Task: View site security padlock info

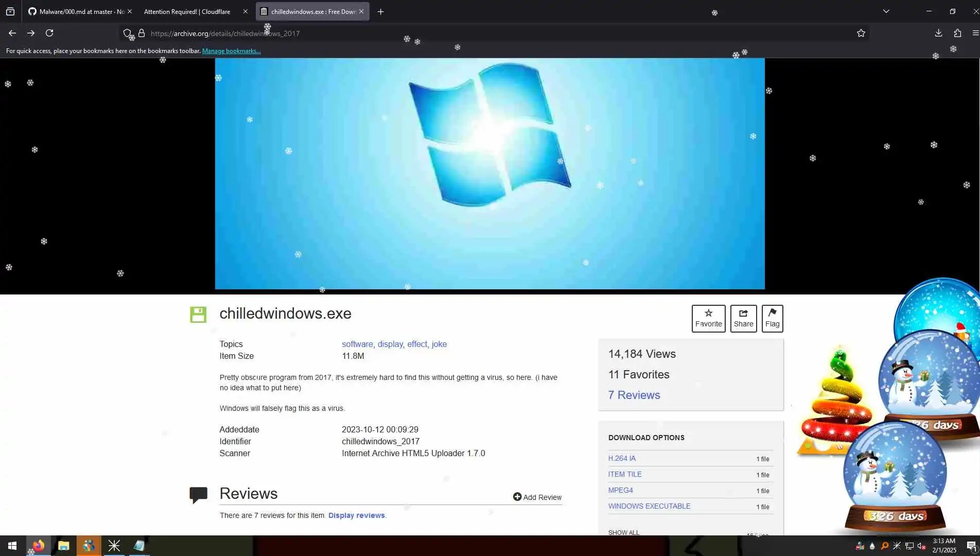Action: point(142,33)
